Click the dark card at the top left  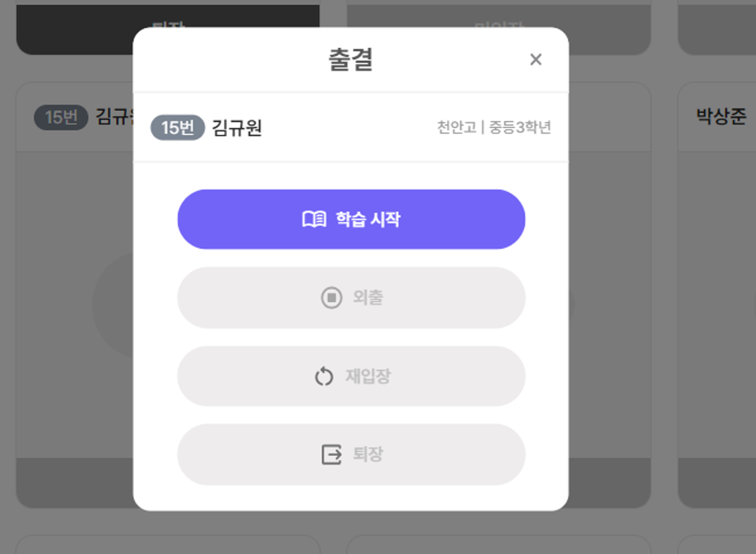coord(76,30)
